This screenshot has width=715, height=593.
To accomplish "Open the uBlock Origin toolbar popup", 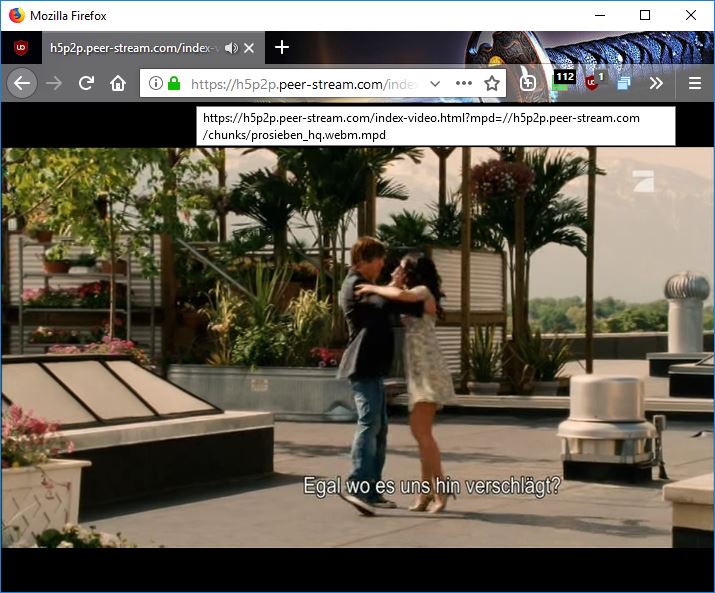I will (x=594, y=82).
